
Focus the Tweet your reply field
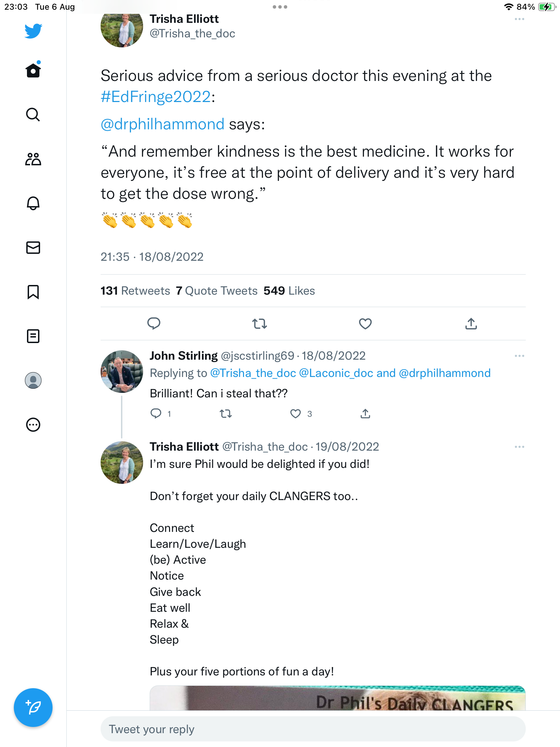click(313, 729)
